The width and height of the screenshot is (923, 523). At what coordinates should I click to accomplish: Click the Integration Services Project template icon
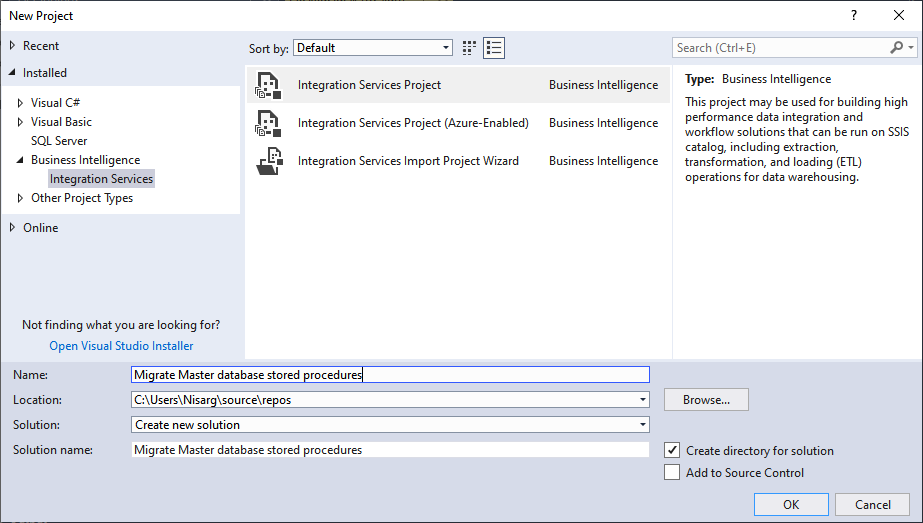click(267, 85)
